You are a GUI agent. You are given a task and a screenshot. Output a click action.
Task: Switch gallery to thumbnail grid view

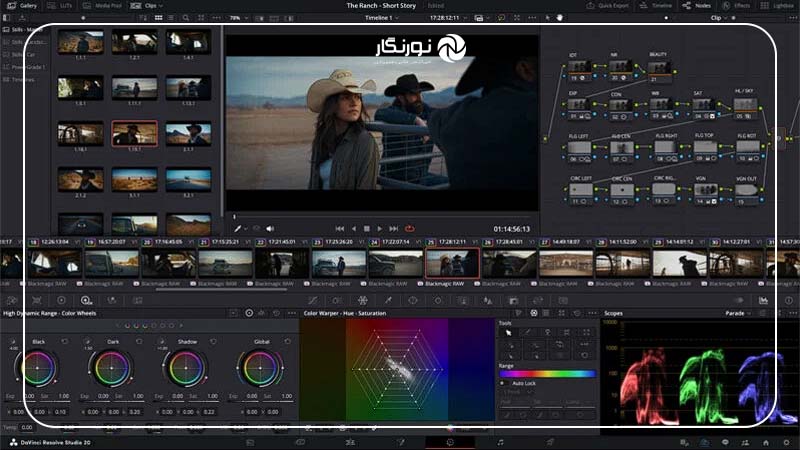click(x=159, y=18)
